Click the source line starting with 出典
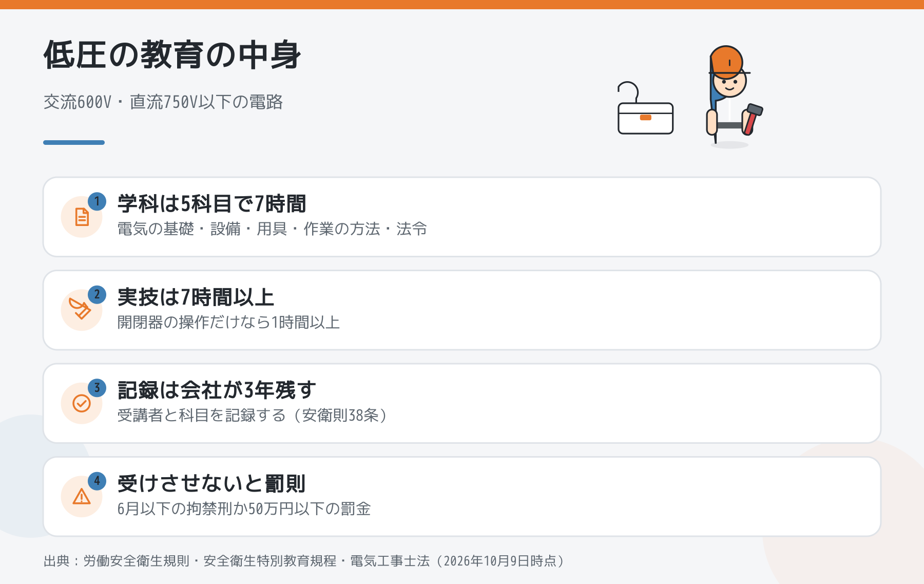Screen dimensions: 924x584 (x=305, y=561)
